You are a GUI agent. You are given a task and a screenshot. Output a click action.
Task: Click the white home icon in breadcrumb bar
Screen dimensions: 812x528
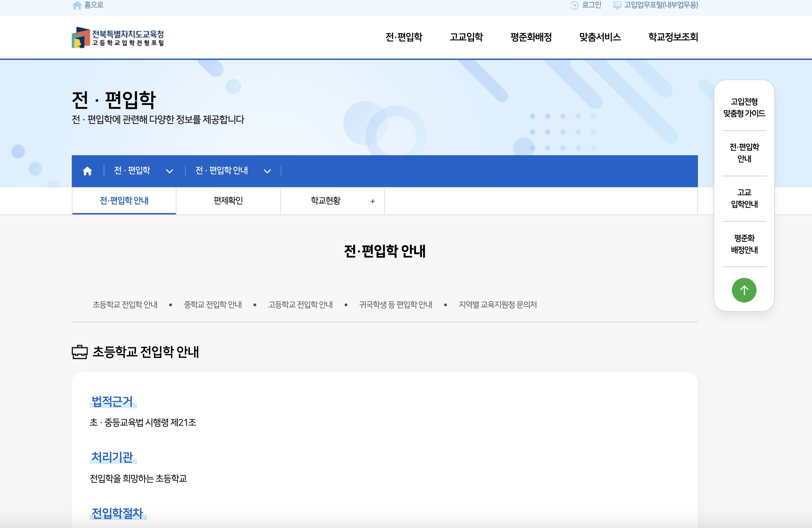point(87,171)
